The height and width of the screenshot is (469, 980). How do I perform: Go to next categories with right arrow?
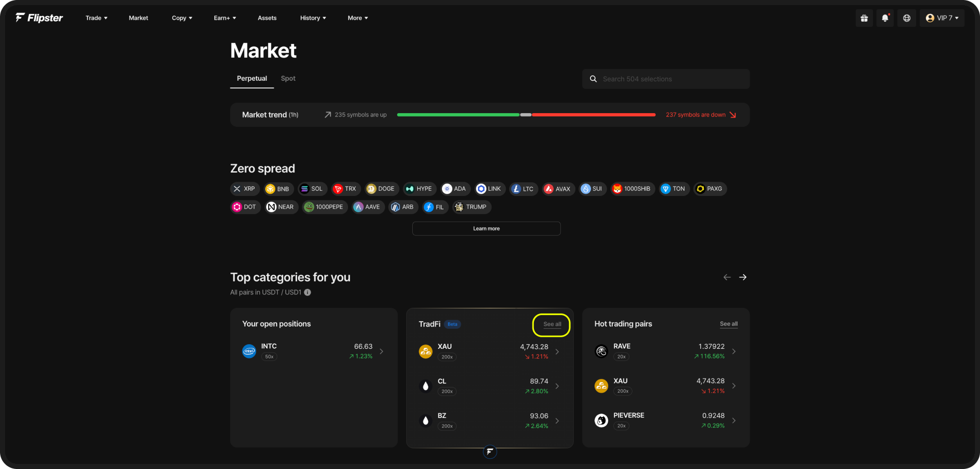click(x=743, y=277)
